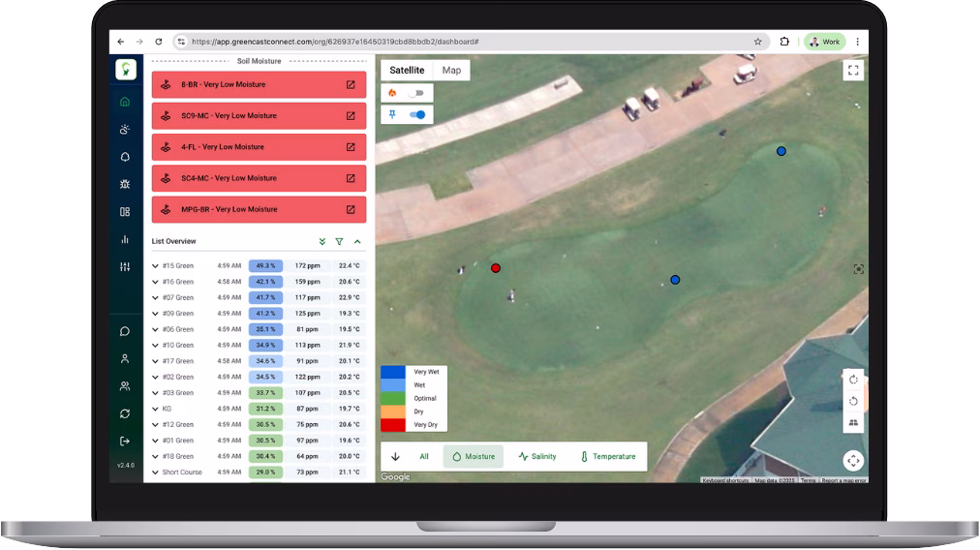Click the logout sidebar icon
The image size is (980, 550).
click(x=125, y=442)
